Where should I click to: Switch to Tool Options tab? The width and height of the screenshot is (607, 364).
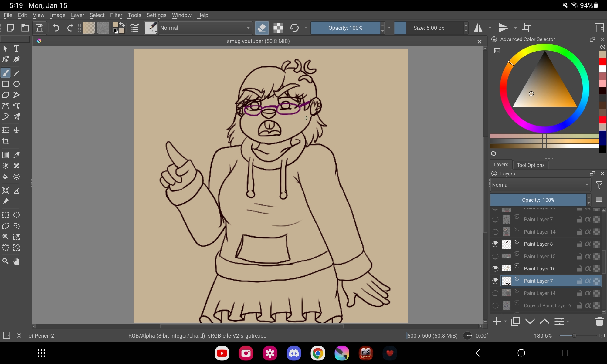531,165
